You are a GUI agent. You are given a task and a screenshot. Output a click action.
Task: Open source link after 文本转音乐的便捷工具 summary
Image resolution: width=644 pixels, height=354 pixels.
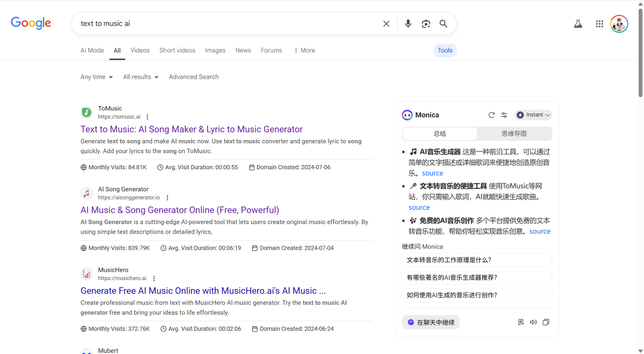[x=419, y=208]
